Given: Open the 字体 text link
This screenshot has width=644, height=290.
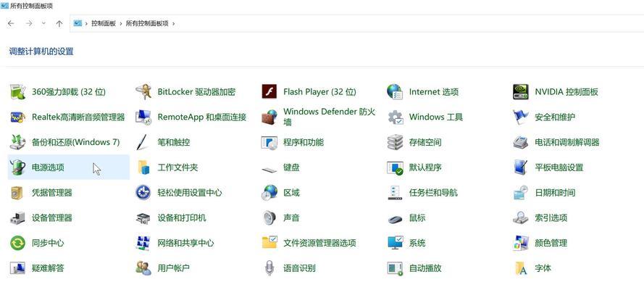Looking at the screenshot, I should click(543, 268).
